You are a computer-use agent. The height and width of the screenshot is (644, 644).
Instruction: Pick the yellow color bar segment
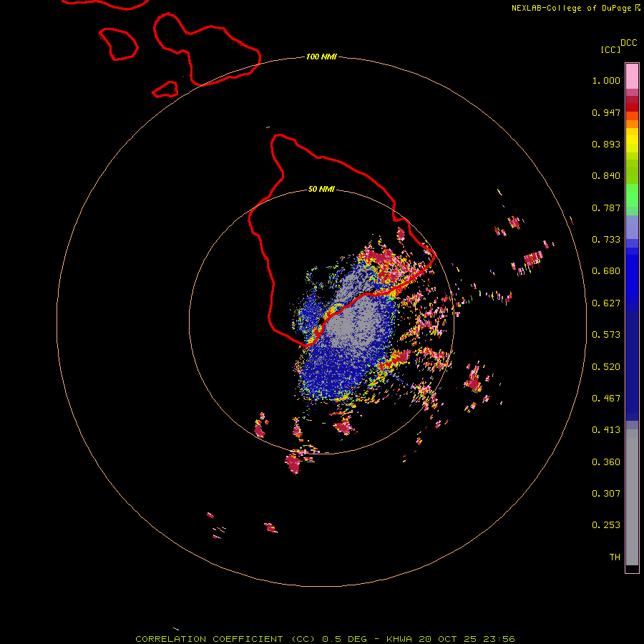coord(632,140)
